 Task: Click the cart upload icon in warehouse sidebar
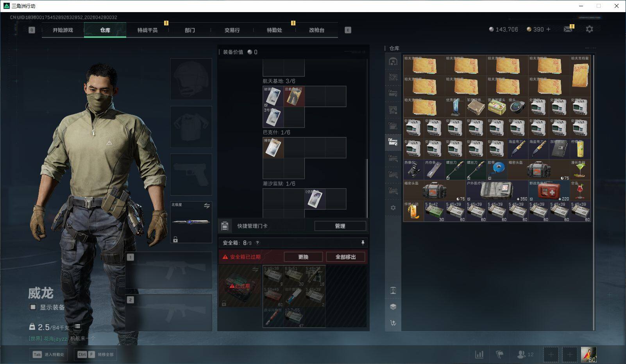click(x=393, y=323)
